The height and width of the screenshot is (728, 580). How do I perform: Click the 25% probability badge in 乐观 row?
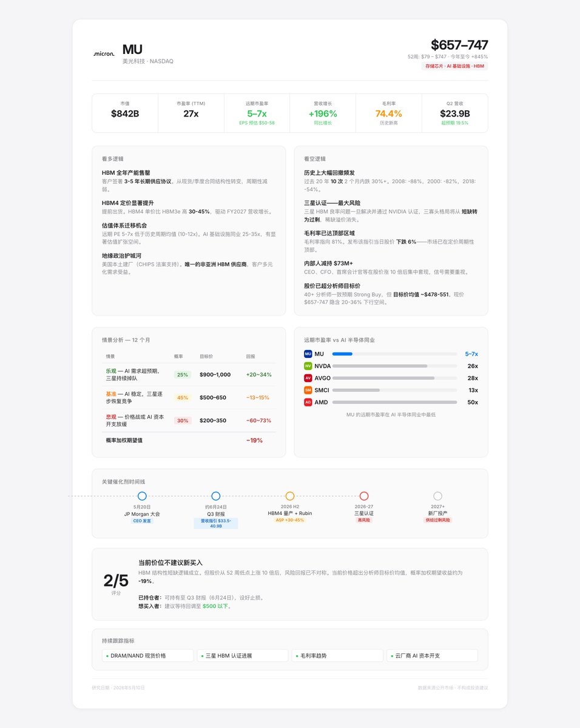tap(183, 375)
